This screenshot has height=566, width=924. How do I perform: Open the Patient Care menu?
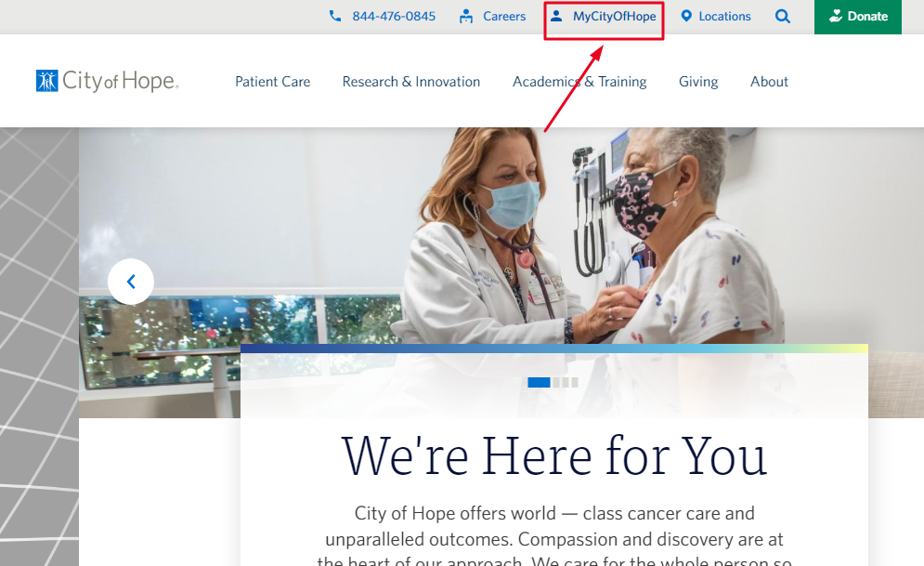coord(272,82)
